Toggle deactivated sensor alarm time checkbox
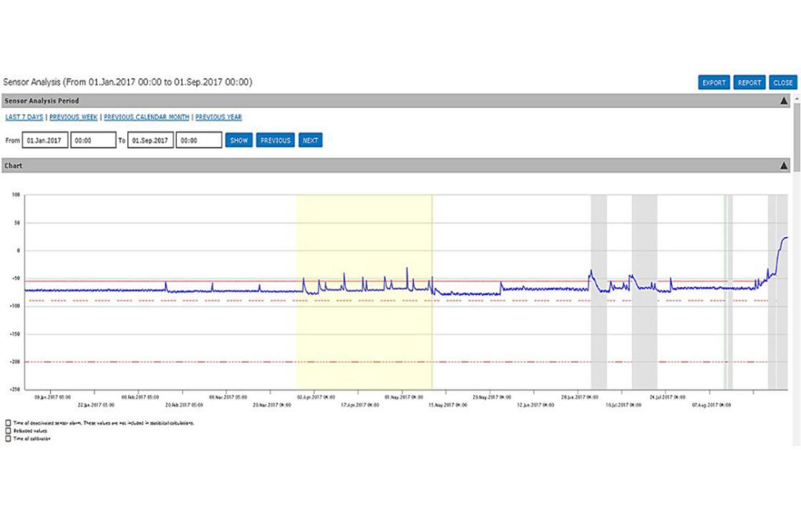The width and height of the screenshot is (801, 532). 8,422
